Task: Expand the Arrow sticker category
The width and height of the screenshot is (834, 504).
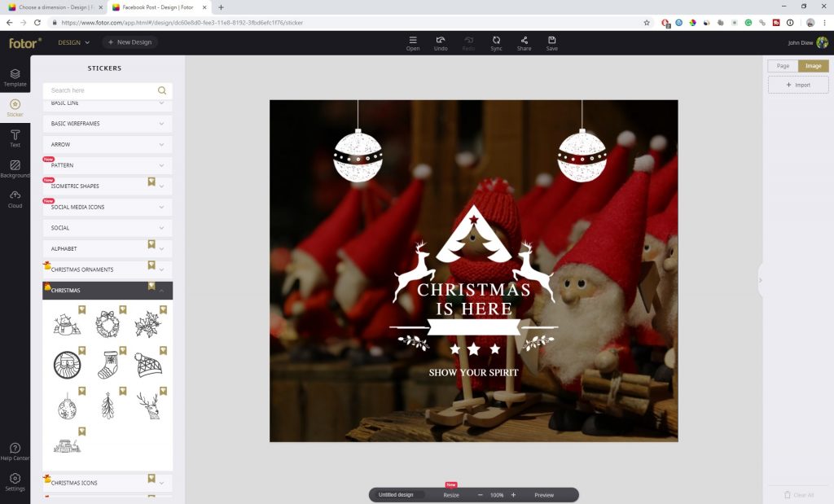Action: click(x=108, y=144)
